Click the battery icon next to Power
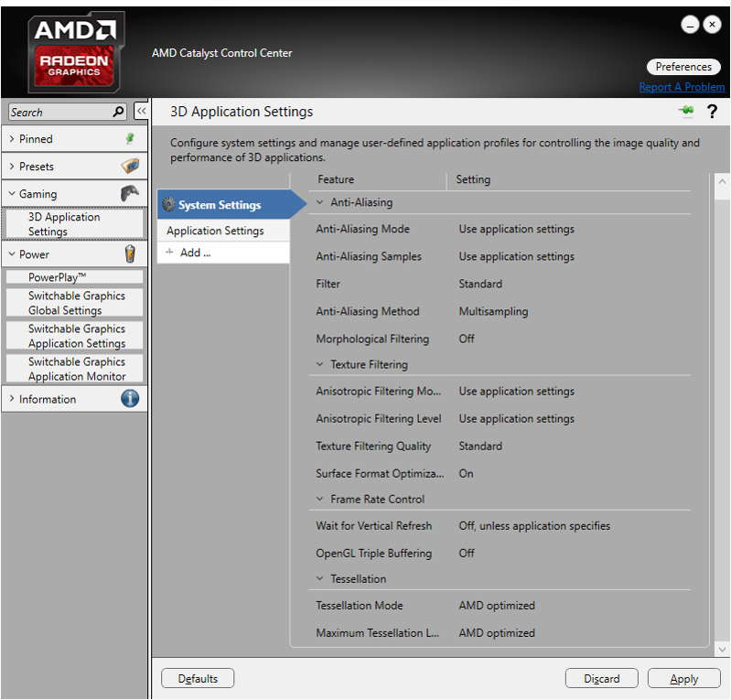Image resolution: width=731 pixels, height=700 pixels. click(x=130, y=253)
